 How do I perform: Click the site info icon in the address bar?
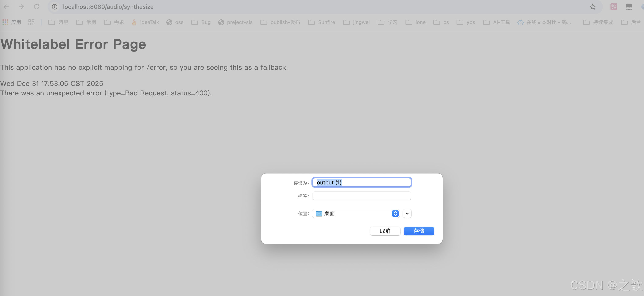click(54, 7)
